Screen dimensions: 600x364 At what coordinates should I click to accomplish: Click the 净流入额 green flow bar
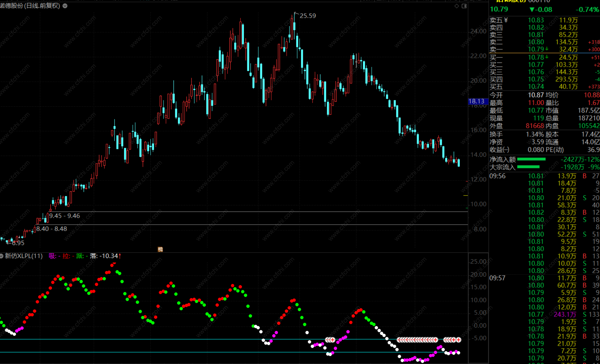531,159
